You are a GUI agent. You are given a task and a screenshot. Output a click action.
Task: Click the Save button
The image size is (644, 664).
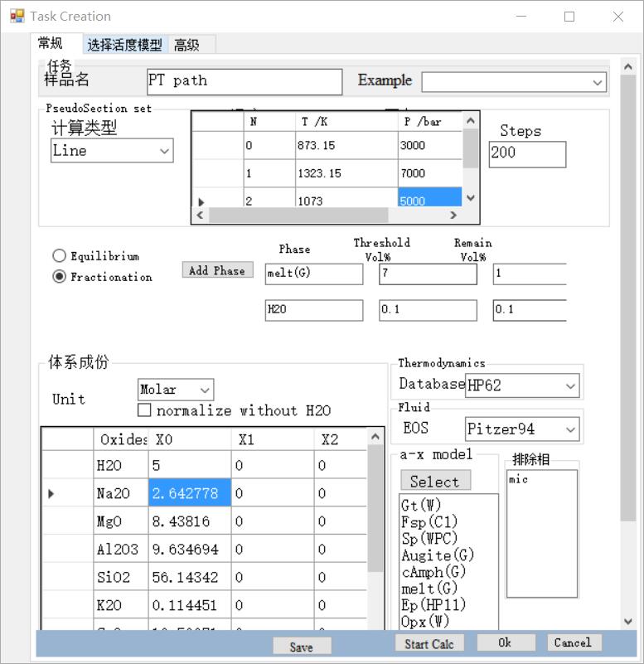pos(302,647)
